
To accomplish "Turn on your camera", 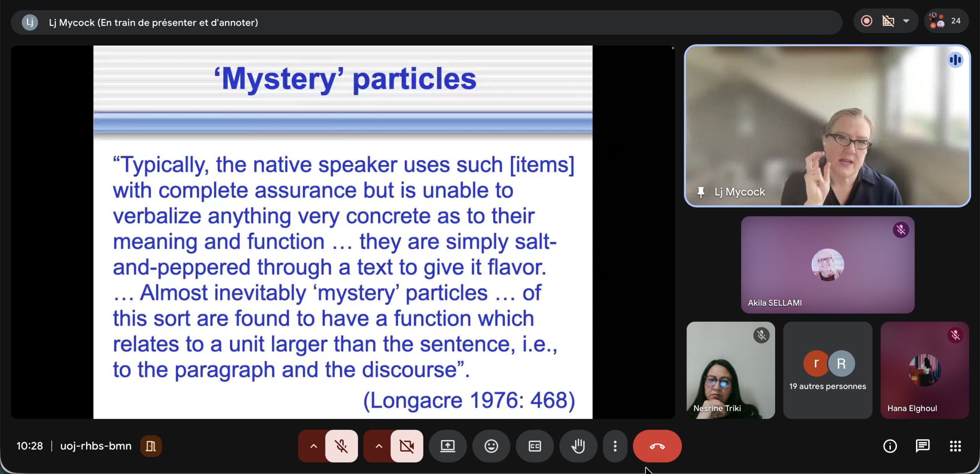I will click(407, 446).
